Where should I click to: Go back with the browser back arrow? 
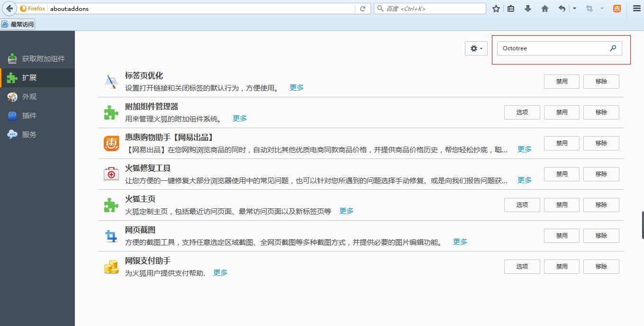(9, 9)
